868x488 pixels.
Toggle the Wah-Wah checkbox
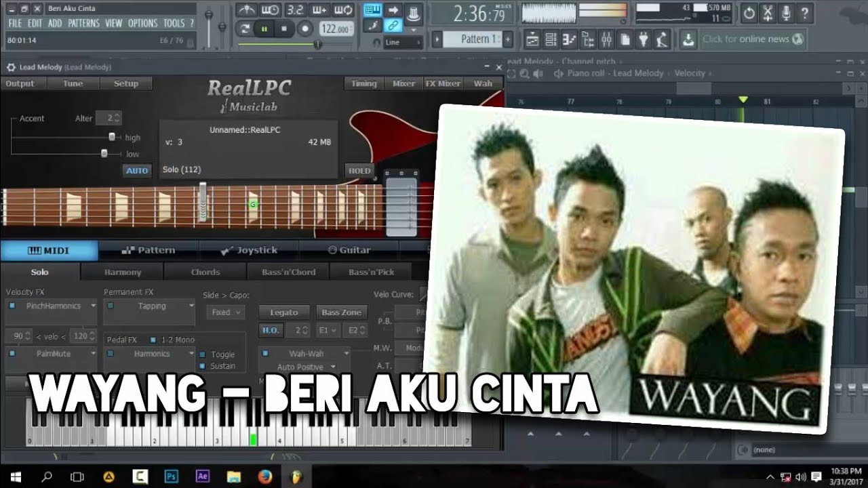pos(265,353)
